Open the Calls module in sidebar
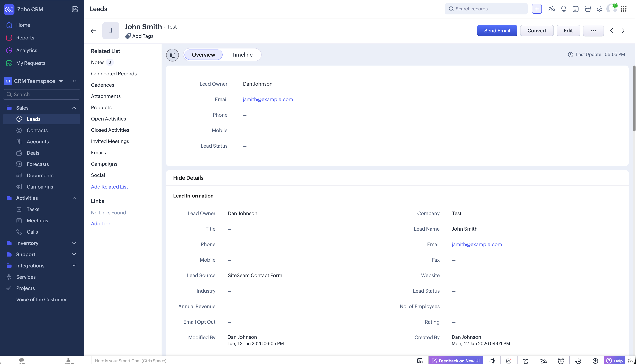 pyautogui.click(x=32, y=232)
